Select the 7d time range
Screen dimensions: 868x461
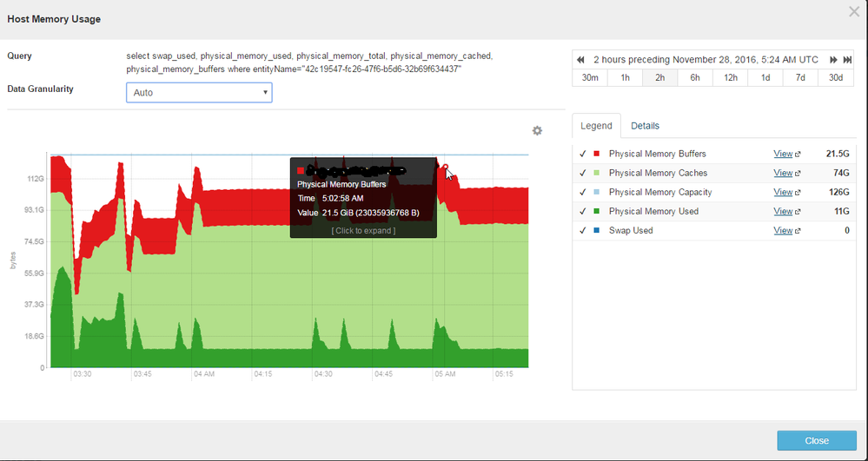point(800,77)
